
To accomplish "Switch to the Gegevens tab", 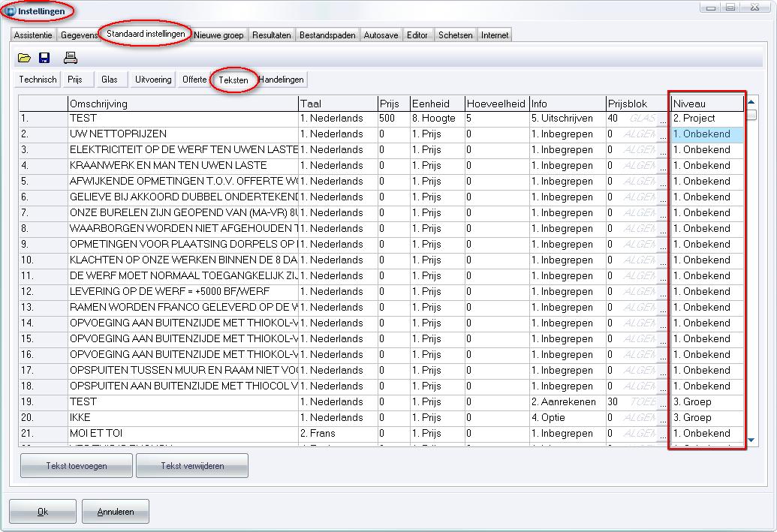I will coord(79,35).
